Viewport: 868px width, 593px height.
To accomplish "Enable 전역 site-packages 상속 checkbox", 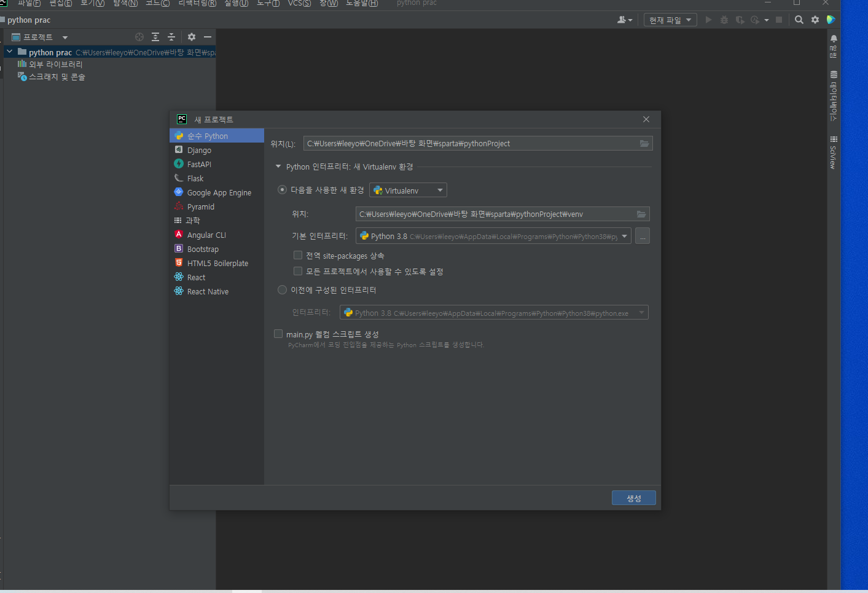I will point(298,255).
